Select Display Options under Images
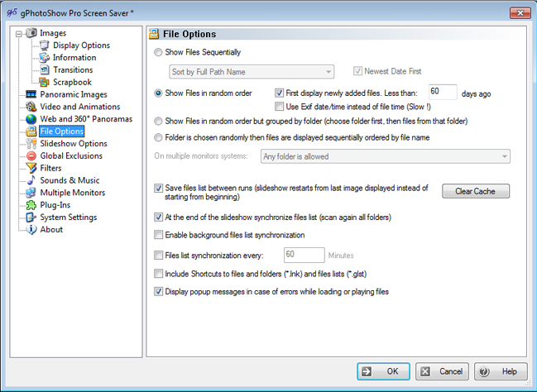The height and width of the screenshot is (392, 537). [81, 45]
